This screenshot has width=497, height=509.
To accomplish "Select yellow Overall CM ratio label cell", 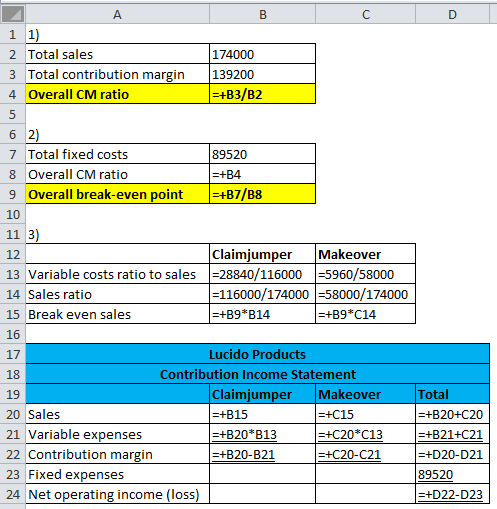I will pyautogui.click(x=118, y=94).
